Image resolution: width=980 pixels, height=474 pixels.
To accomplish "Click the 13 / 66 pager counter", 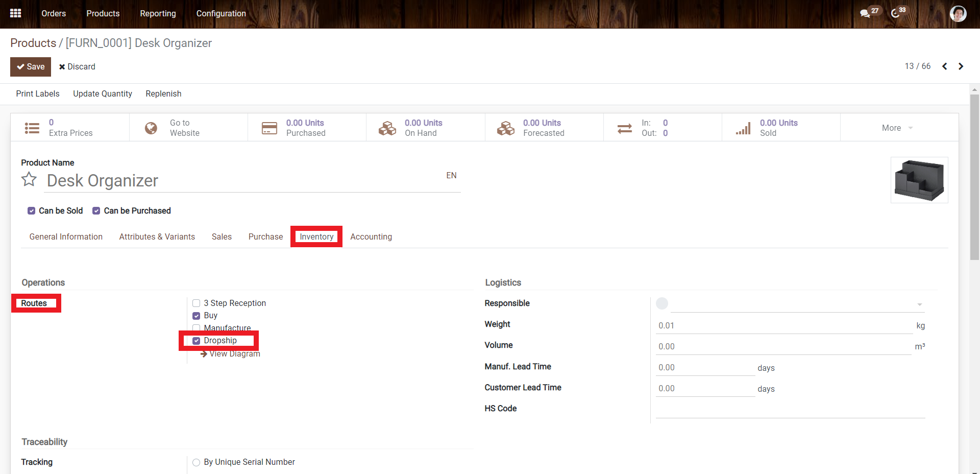I will coord(917,66).
